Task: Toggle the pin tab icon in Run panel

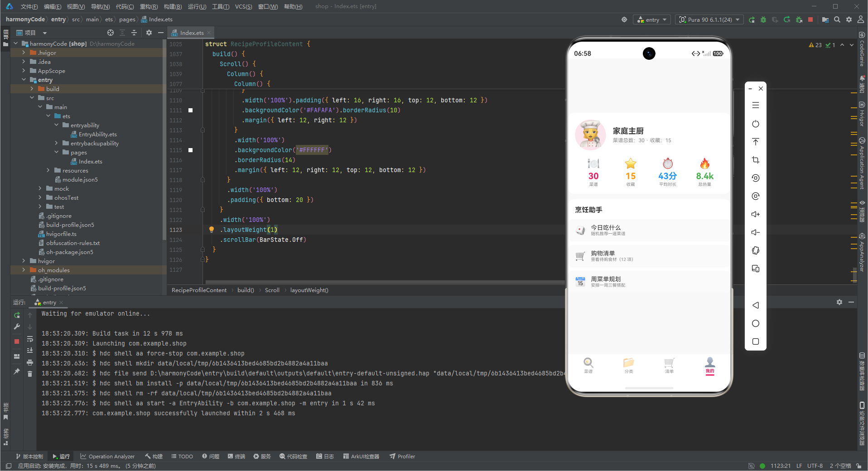Action: [x=17, y=371]
